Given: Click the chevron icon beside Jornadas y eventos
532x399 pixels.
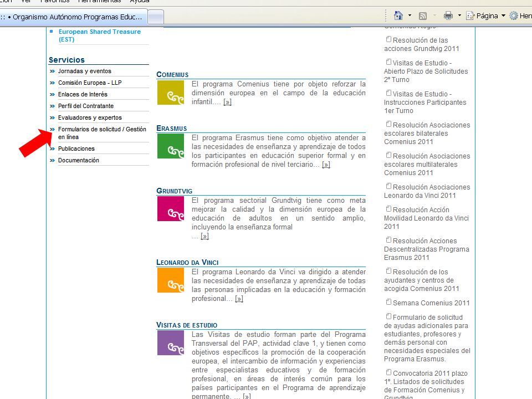Looking at the screenshot, I should (52, 71).
